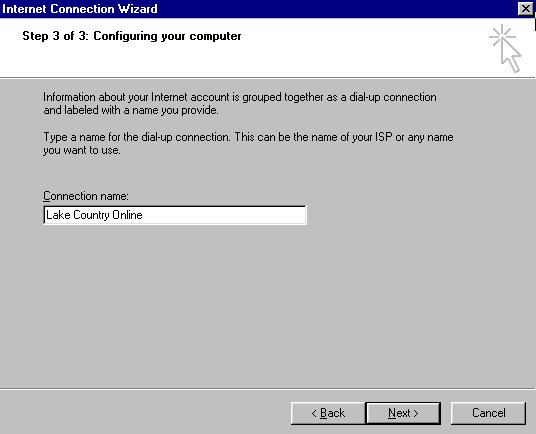Click the word Lake in the name field
The height and width of the screenshot is (434, 536).
[x=58, y=215]
